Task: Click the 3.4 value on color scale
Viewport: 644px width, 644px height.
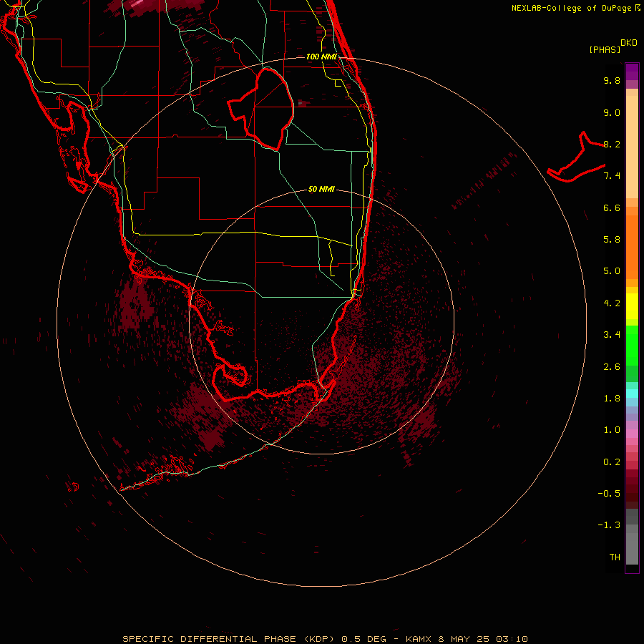Action: (x=612, y=335)
